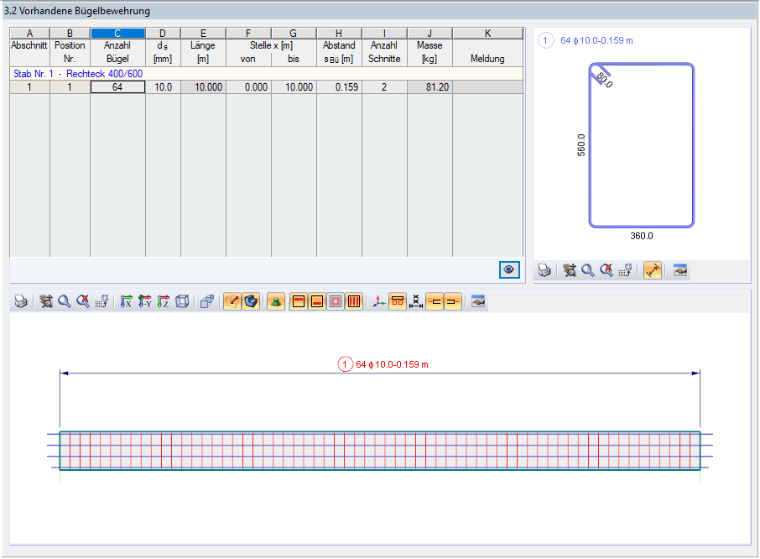Toggle the coordinate axes icon
760x559 pixels.
click(x=379, y=302)
